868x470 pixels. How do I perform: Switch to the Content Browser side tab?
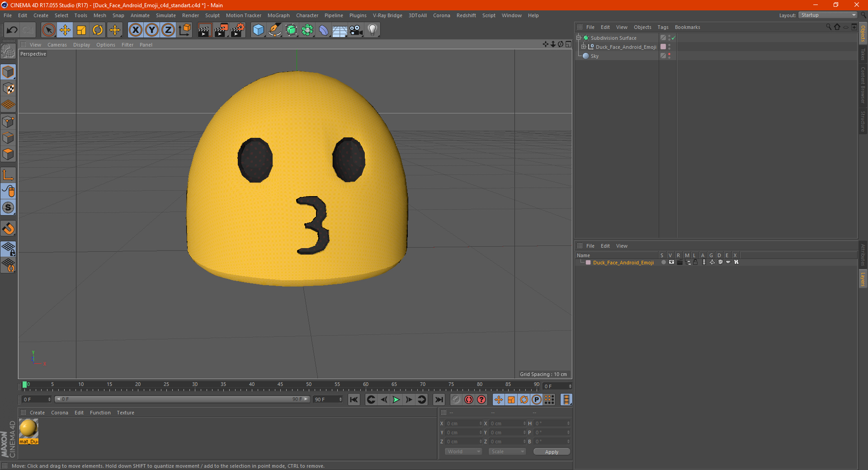(x=863, y=85)
